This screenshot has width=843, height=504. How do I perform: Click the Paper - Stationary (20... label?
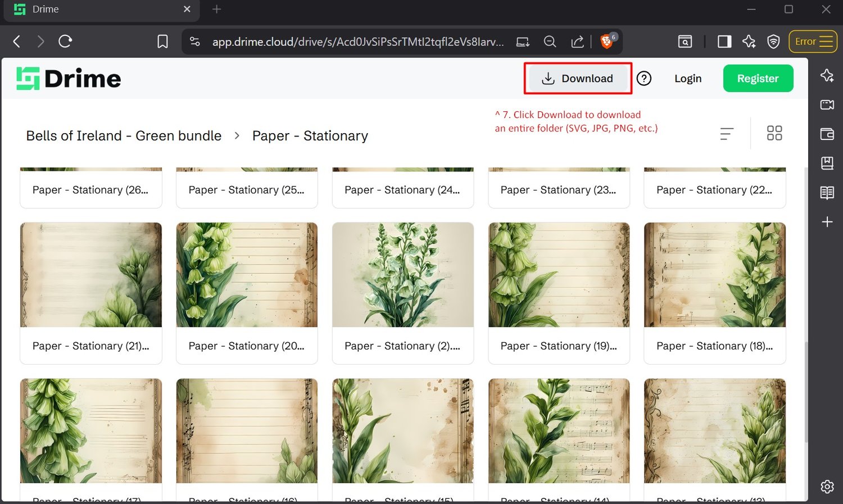tap(247, 346)
